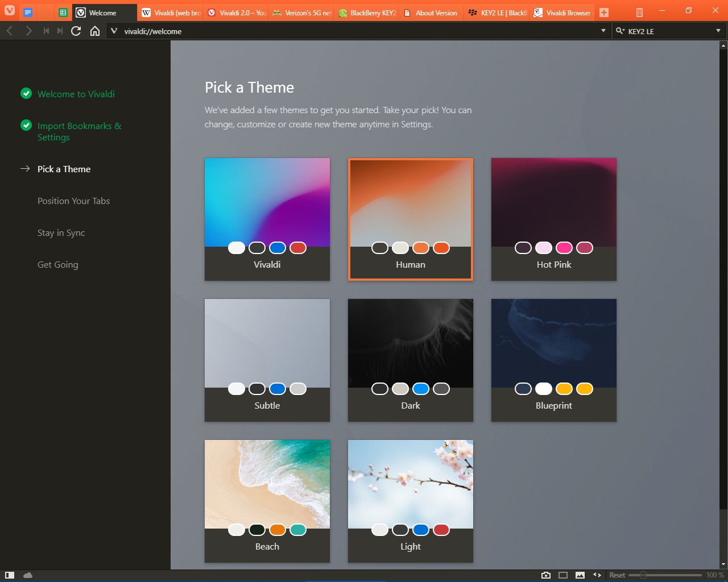
Task: Switch to the Verizon's 5G tab
Action: 301,12
